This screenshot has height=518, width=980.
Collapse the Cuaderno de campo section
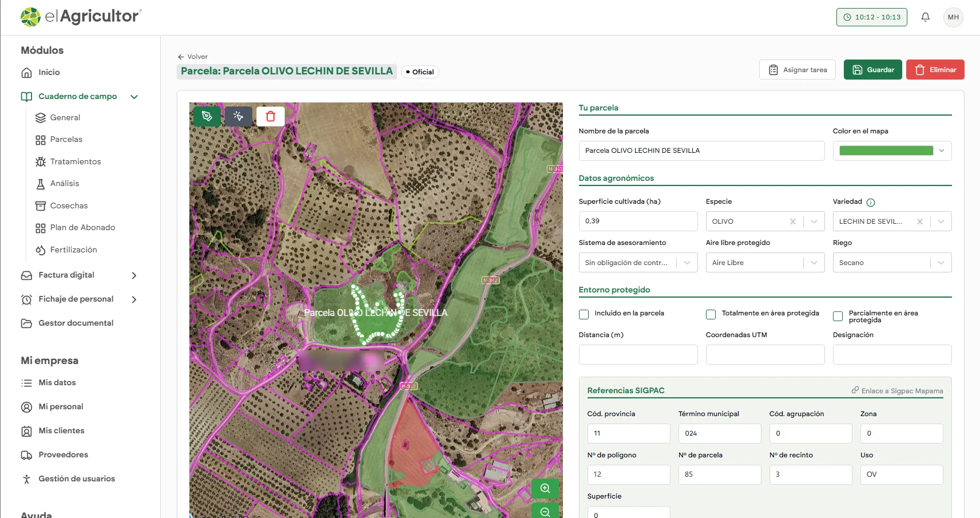(134, 97)
